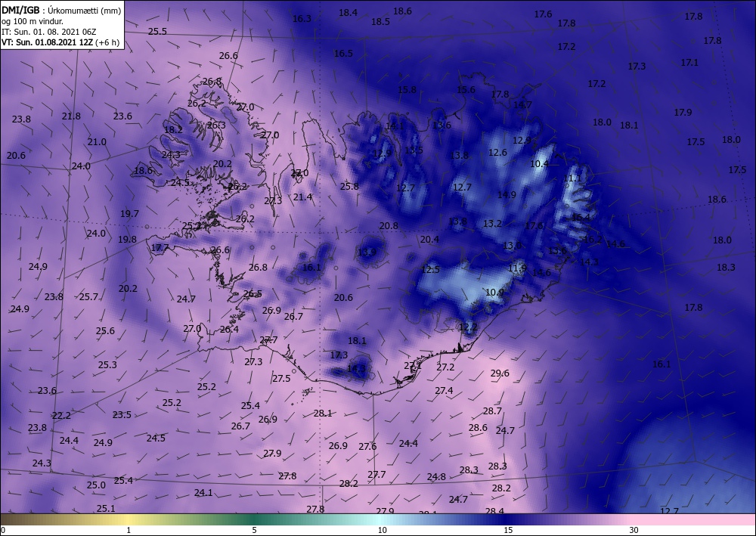The height and width of the screenshot is (536, 756).
Task: Click the map value 28.6
Action: pos(478,428)
